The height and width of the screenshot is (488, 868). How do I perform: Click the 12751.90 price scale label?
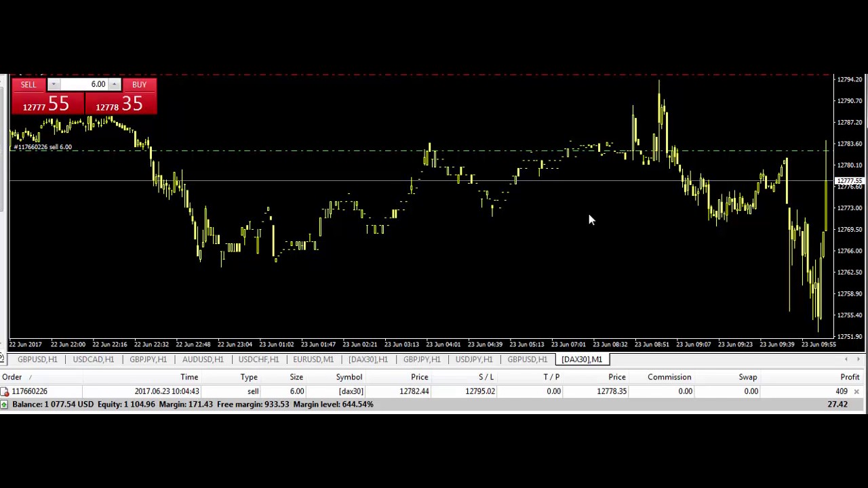tap(850, 336)
